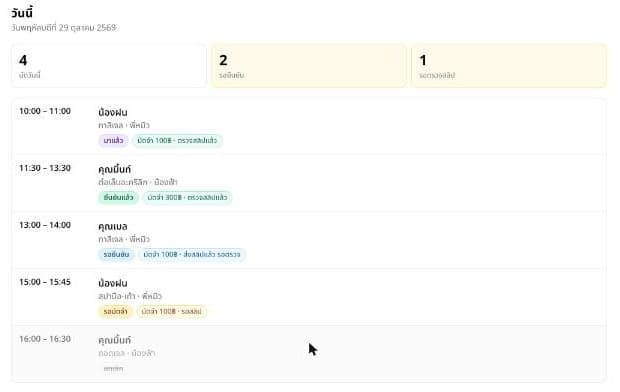Open the '1' awaiting slip check card

pos(509,66)
